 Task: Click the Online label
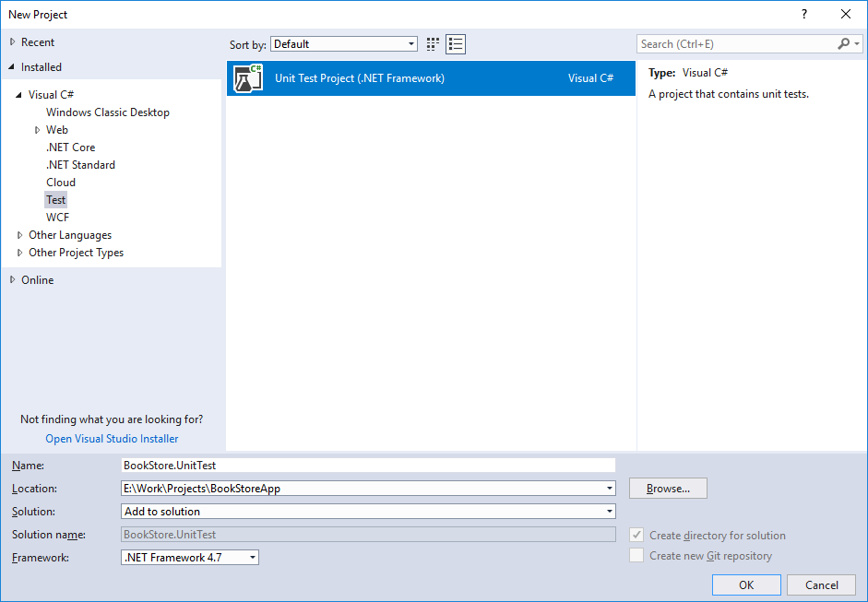coord(38,280)
